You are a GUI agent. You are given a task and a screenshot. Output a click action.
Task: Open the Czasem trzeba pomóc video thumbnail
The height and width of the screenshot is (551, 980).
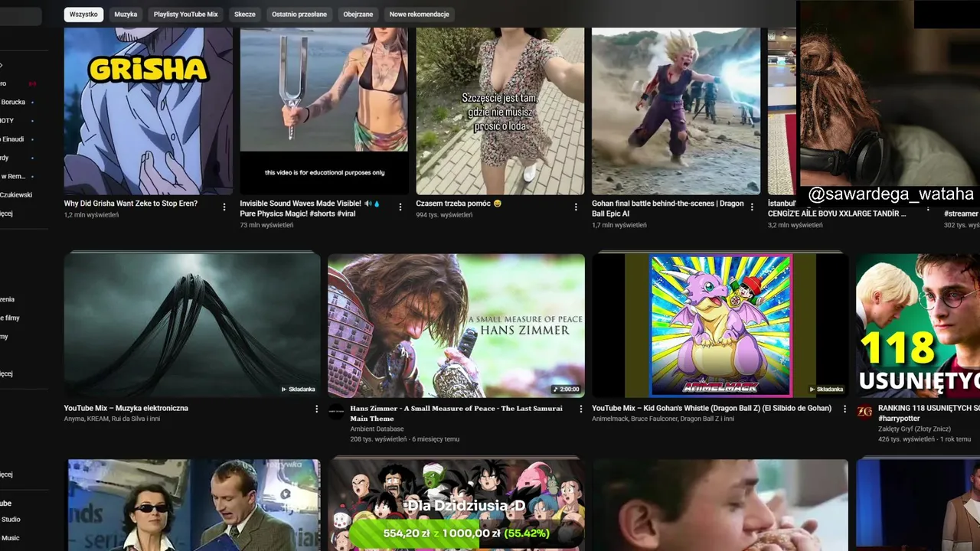coord(500,111)
